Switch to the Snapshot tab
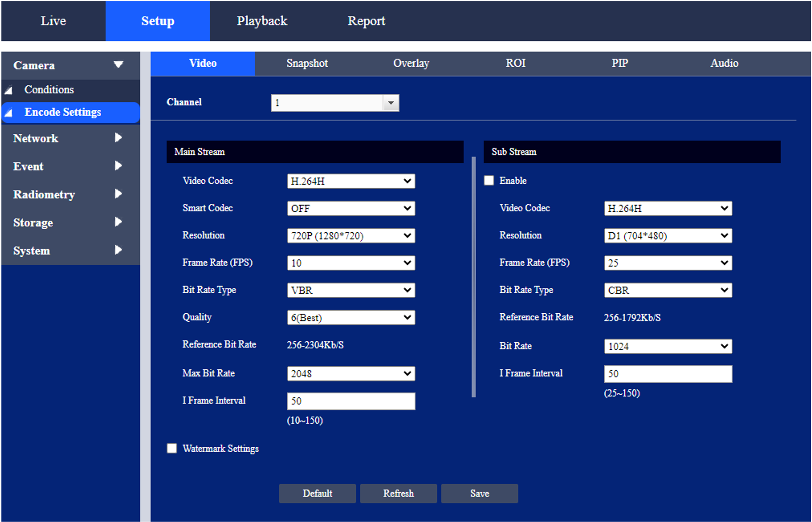This screenshot has height=522, width=812. [x=307, y=63]
